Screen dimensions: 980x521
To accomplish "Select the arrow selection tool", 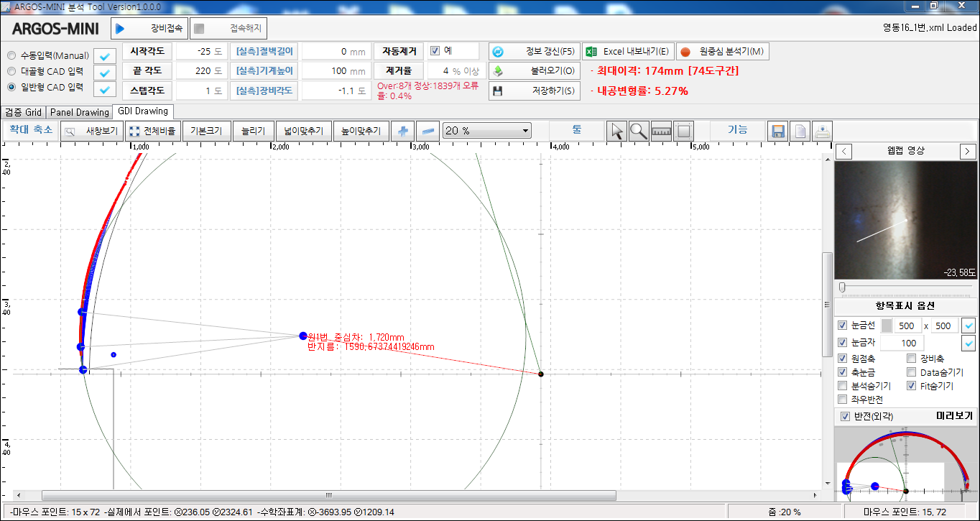I will pyautogui.click(x=616, y=131).
